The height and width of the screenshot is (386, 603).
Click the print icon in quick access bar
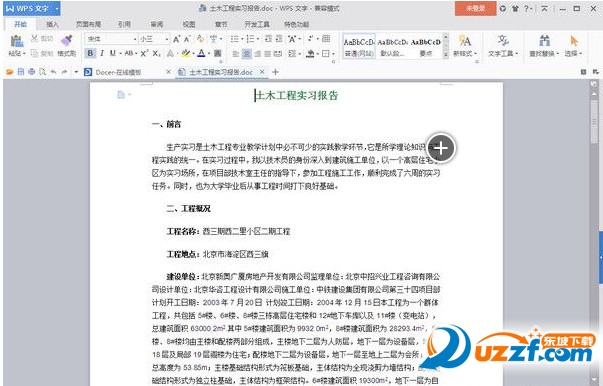coord(32,72)
